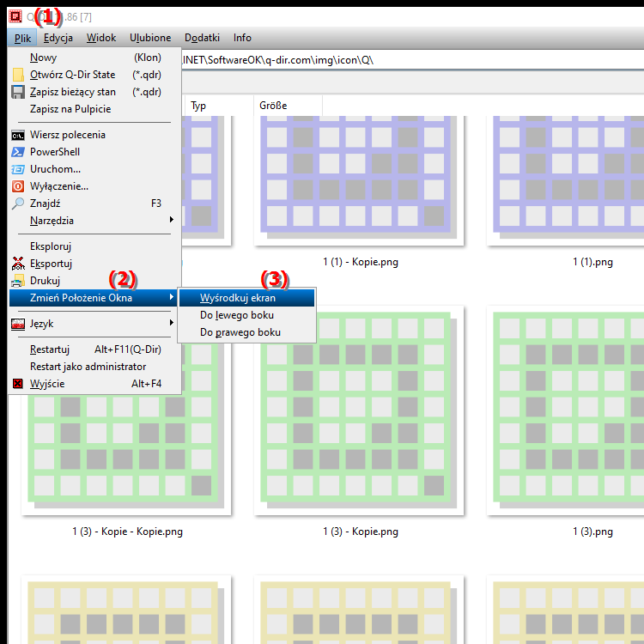The width and height of the screenshot is (644, 644).
Task: Click the red X Wyjście icon
Action: (x=18, y=384)
